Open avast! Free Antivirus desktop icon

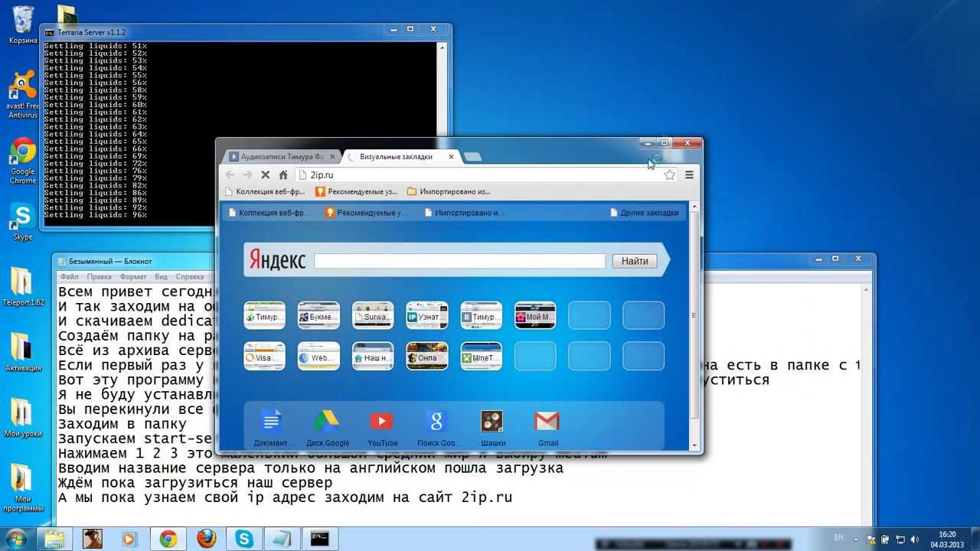[x=23, y=96]
